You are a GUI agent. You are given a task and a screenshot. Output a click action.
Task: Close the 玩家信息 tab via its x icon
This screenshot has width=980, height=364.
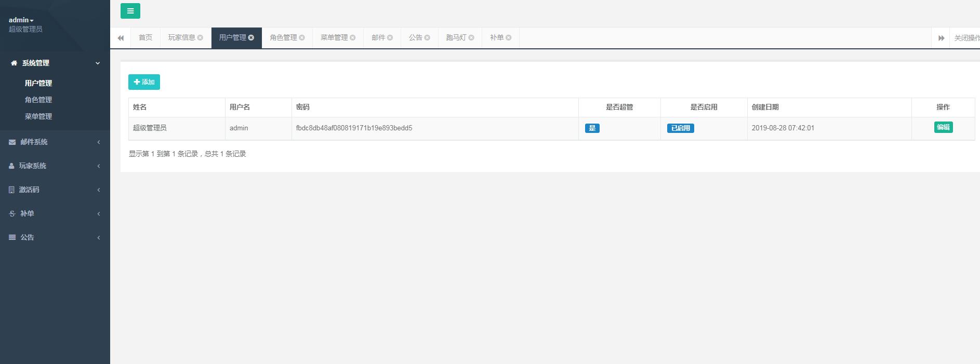(200, 38)
